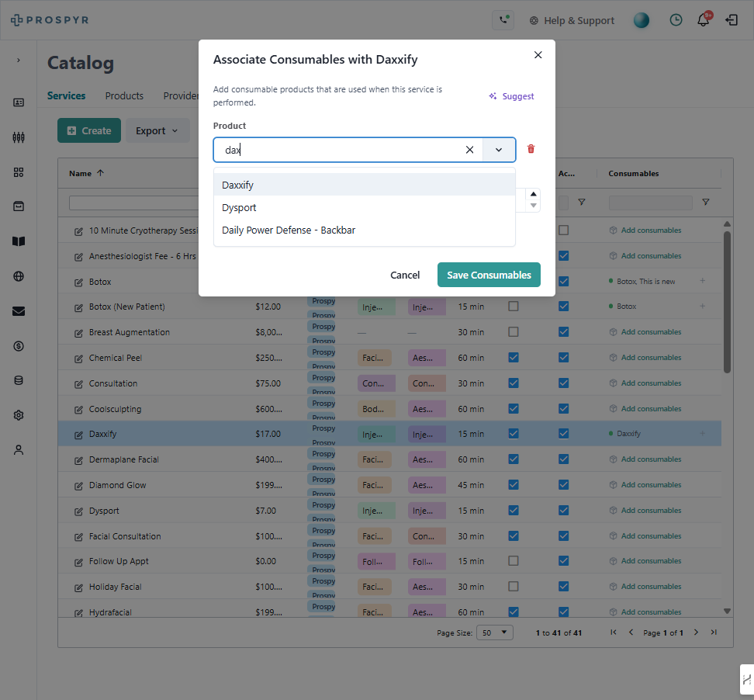Open the clock history icon
The image size is (754, 700).
point(676,20)
